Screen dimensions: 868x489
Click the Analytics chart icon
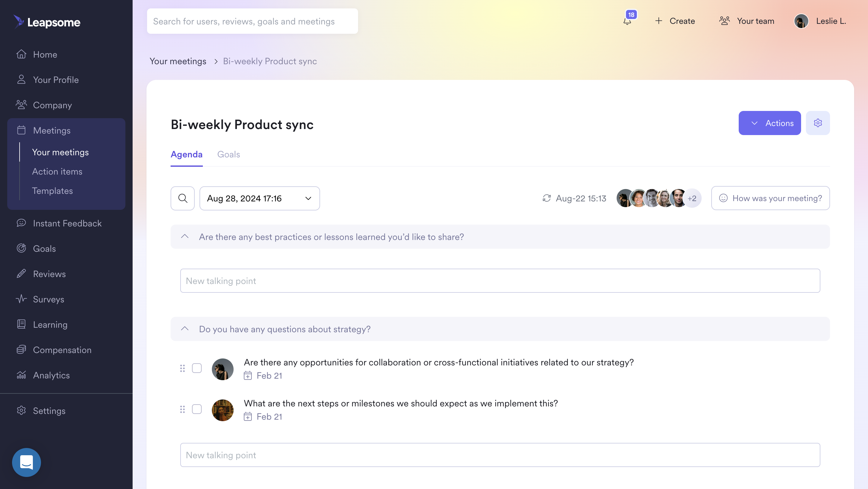tap(21, 375)
